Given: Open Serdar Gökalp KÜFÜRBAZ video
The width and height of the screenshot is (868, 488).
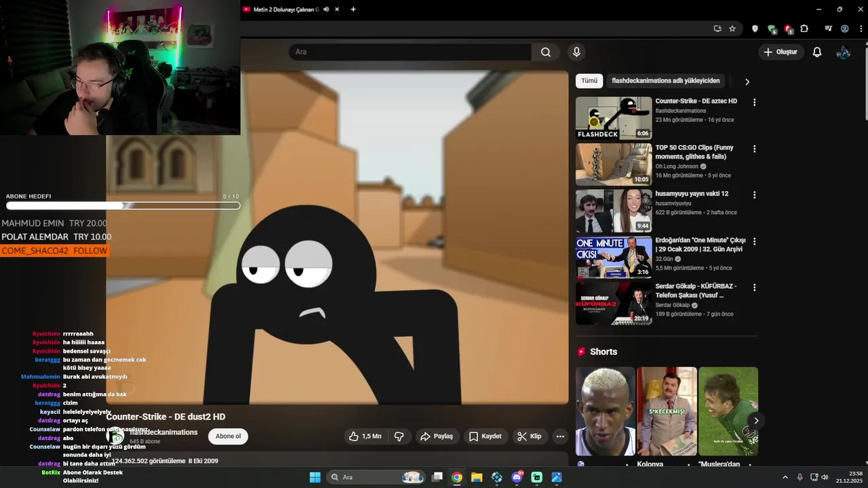Looking at the screenshot, I should click(x=614, y=304).
